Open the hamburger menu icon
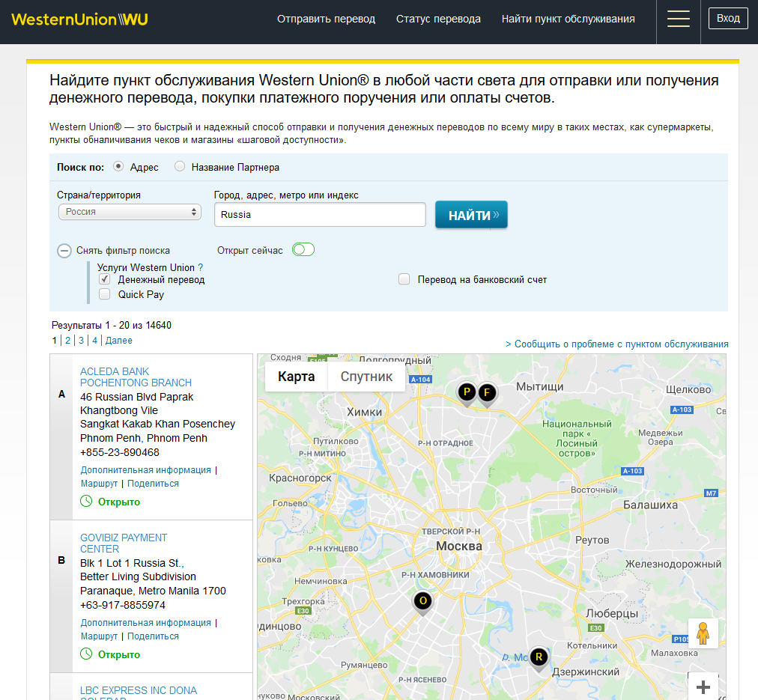 click(679, 19)
